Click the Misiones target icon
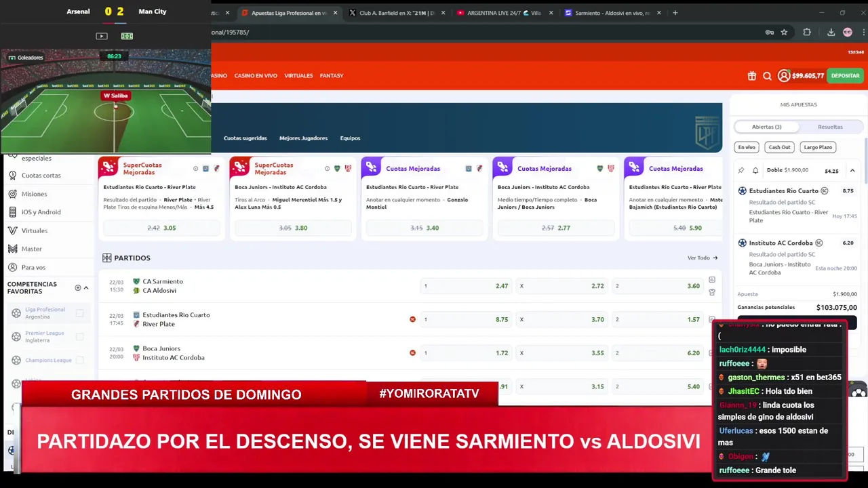The height and width of the screenshot is (488, 868). pos(13,193)
